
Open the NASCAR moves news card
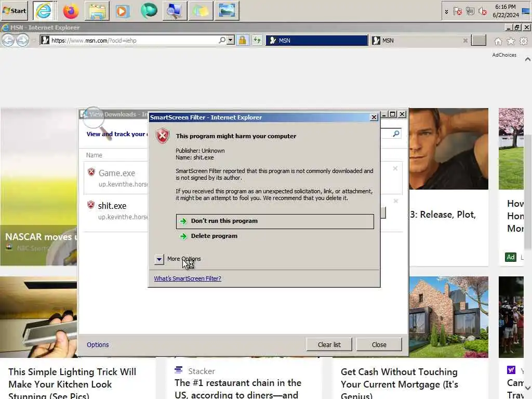coord(38,187)
